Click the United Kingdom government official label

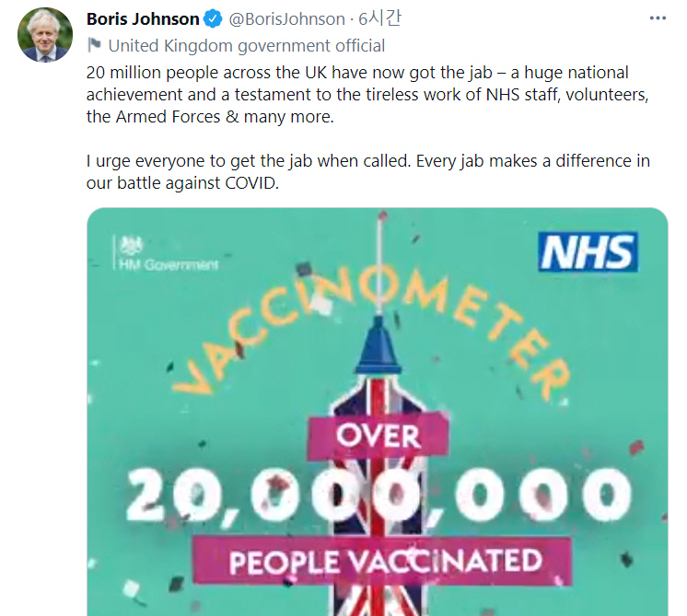pos(246,45)
